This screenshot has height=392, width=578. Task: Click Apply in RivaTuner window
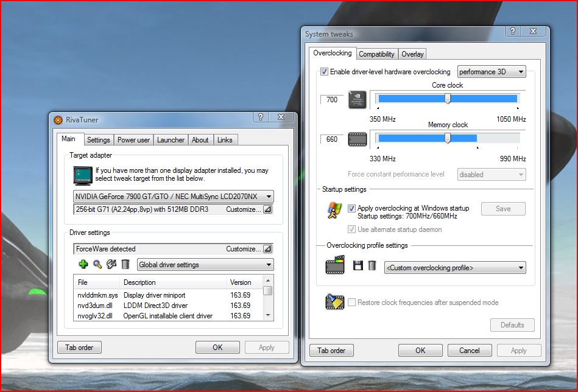point(267,348)
